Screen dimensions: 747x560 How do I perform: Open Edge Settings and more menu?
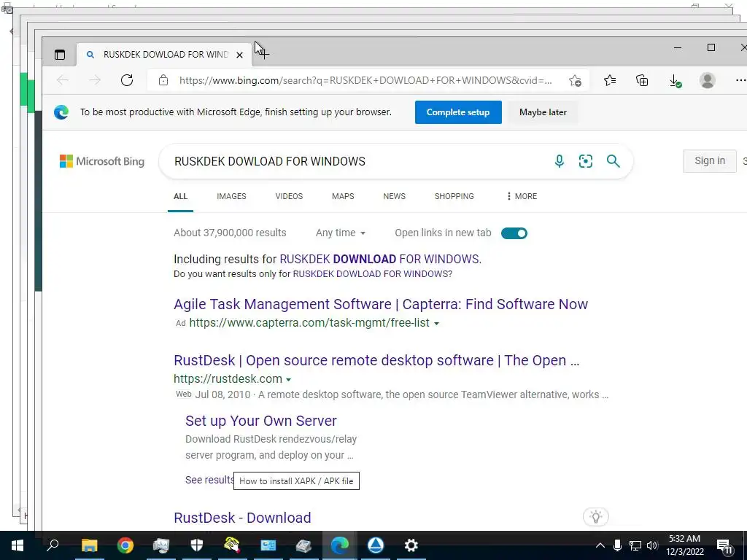click(x=741, y=80)
